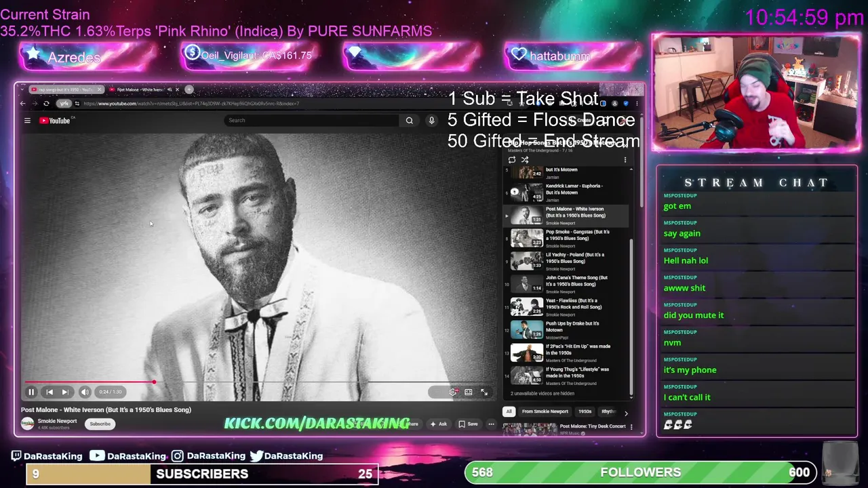Click the DaRastaKing Twitter bird icon
Viewport: 868px width, 488px height.
[x=256, y=456]
